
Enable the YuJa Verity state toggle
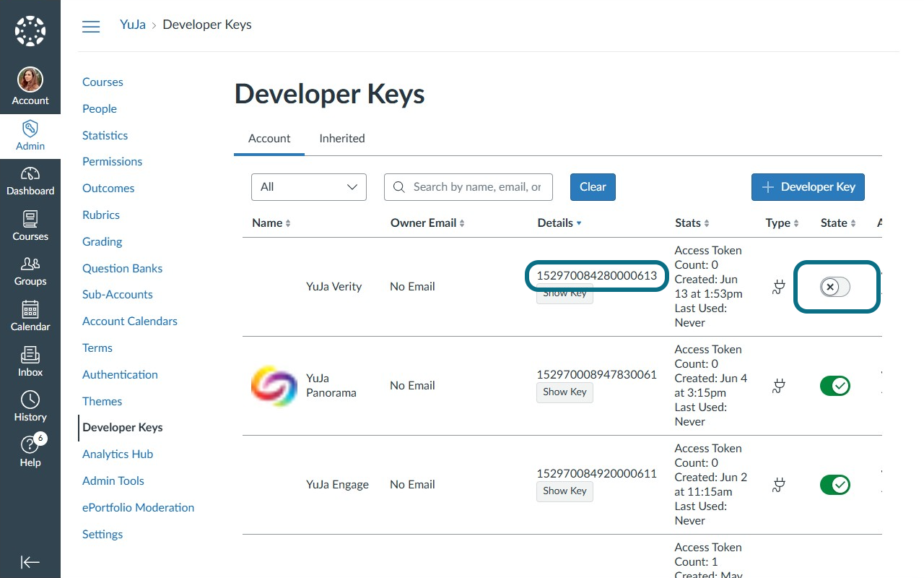point(835,287)
